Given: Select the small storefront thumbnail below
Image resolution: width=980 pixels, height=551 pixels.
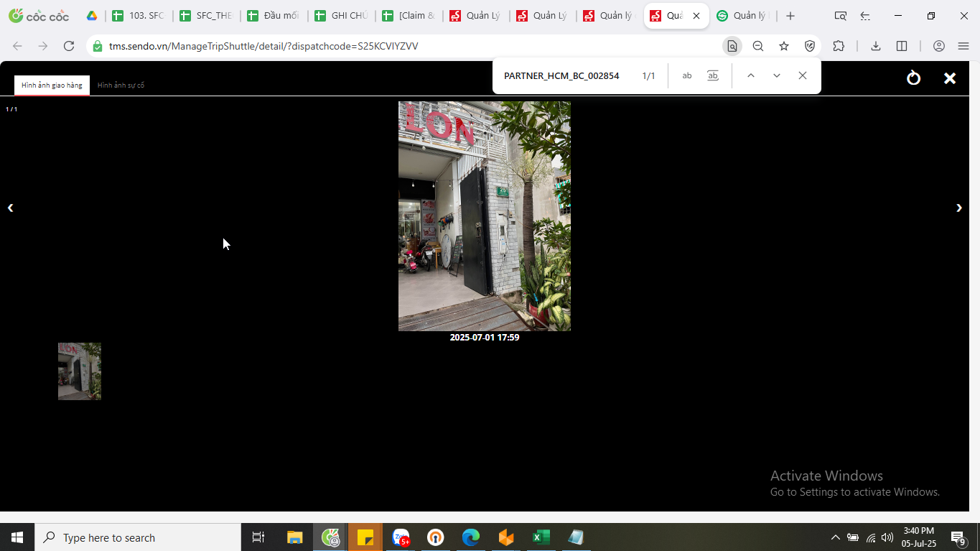Looking at the screenshot, I should point(80,371).
